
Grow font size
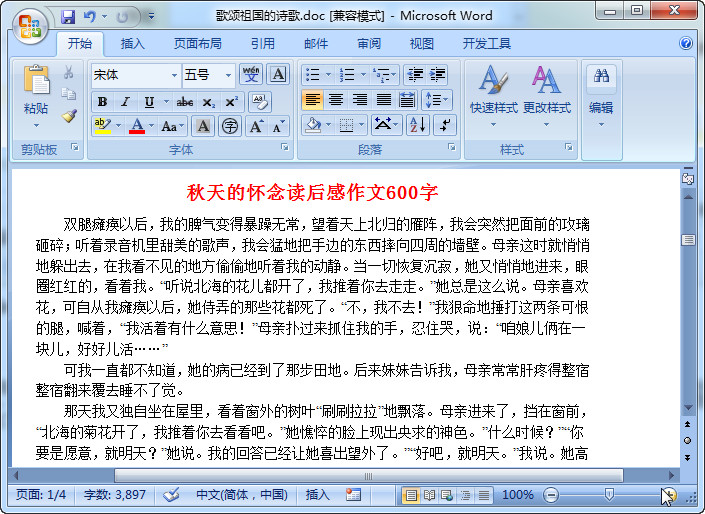click(256, 126)
